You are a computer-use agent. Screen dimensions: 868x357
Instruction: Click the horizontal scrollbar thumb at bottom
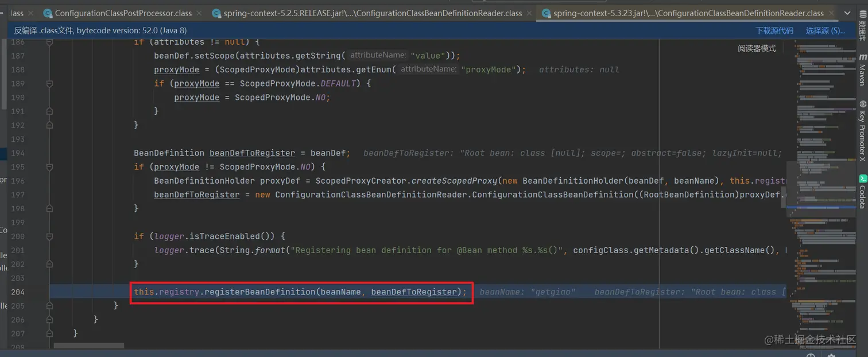point(88,346)
